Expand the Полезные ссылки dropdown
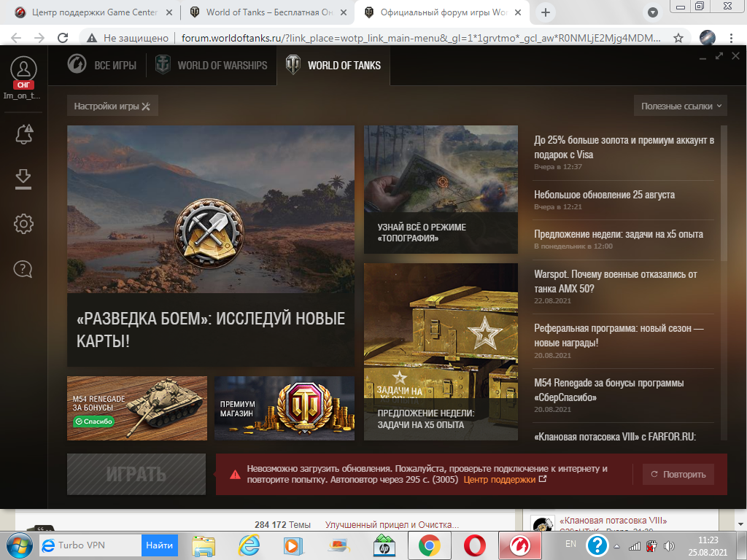Viewport: 747px width, 560px height. click(x=681, y=106)
